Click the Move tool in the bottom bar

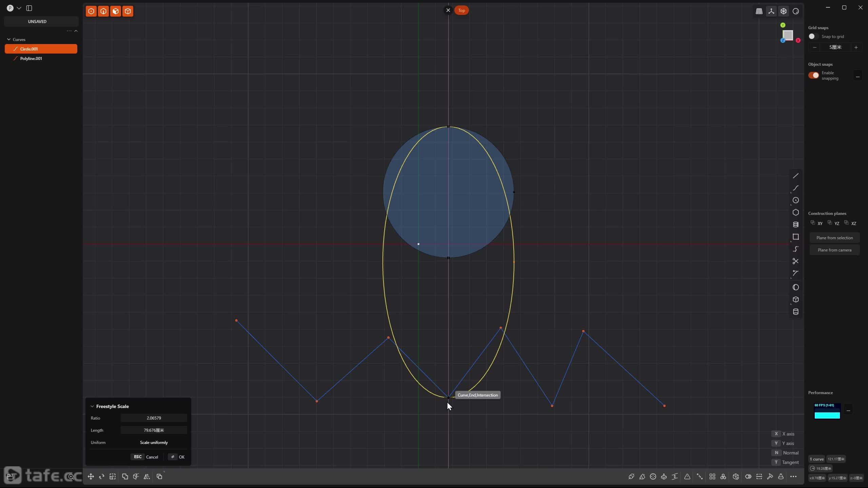[91, 476]
